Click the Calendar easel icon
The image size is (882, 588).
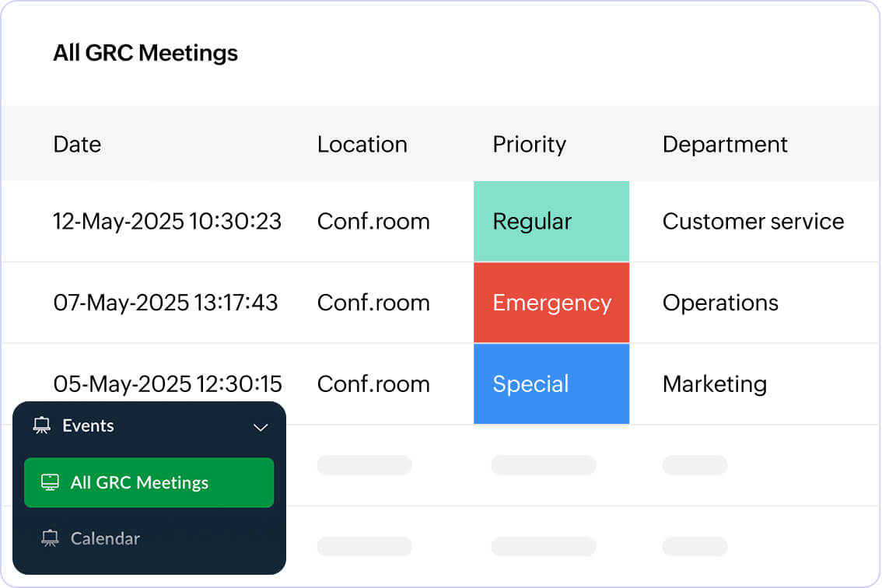pos(50,538)
